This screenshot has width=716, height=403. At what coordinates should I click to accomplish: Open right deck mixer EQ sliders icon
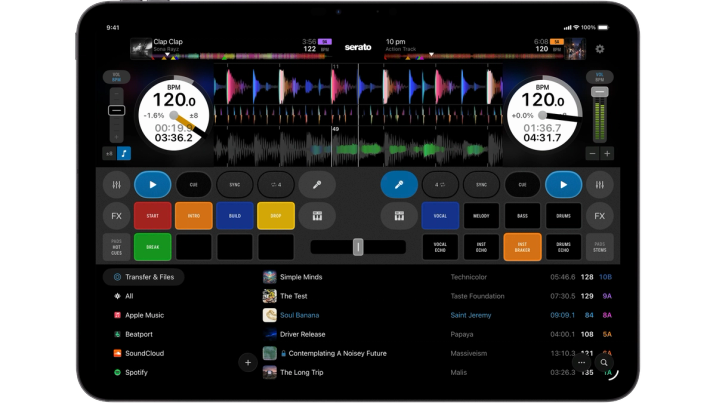(600, 184)
